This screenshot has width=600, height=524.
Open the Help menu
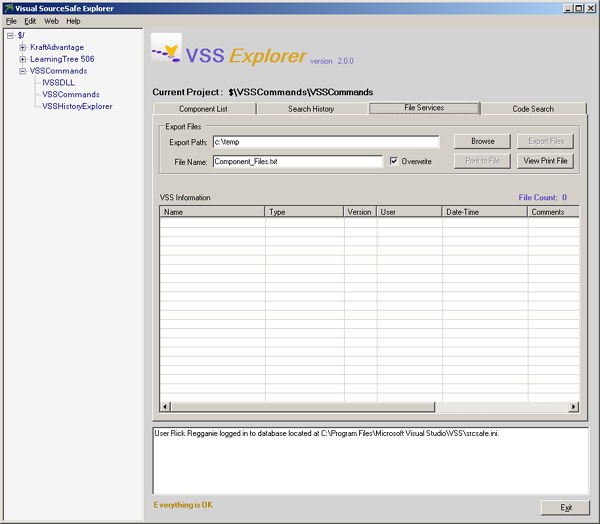pos(73,21)
